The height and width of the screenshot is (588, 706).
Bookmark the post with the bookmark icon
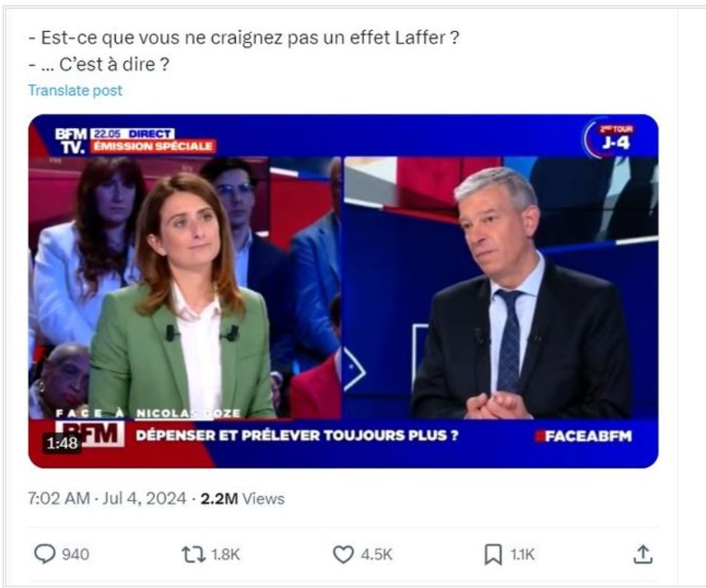click(x=493, y=554)
